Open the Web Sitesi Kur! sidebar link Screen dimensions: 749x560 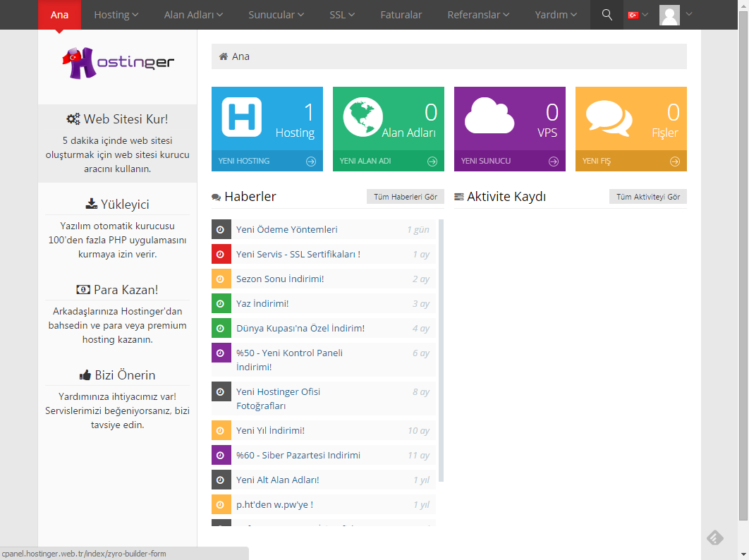tap(118, 119)
